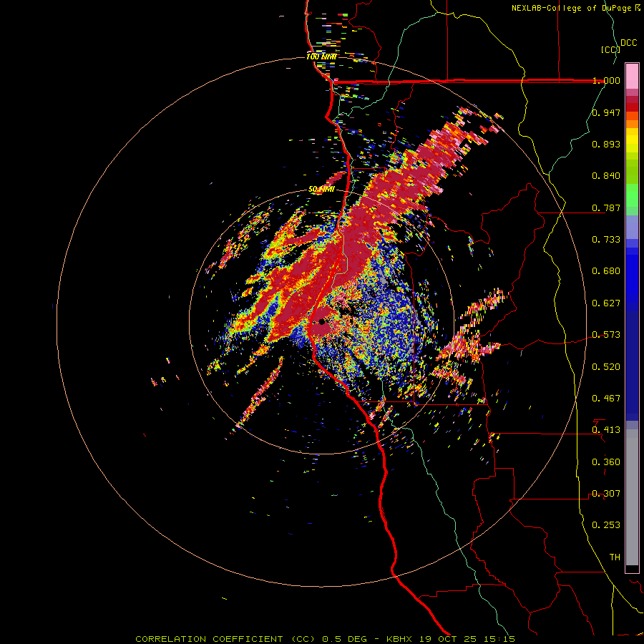Click the 0.307 scale value
Screen dimensions: 644x644
[606, 494]
